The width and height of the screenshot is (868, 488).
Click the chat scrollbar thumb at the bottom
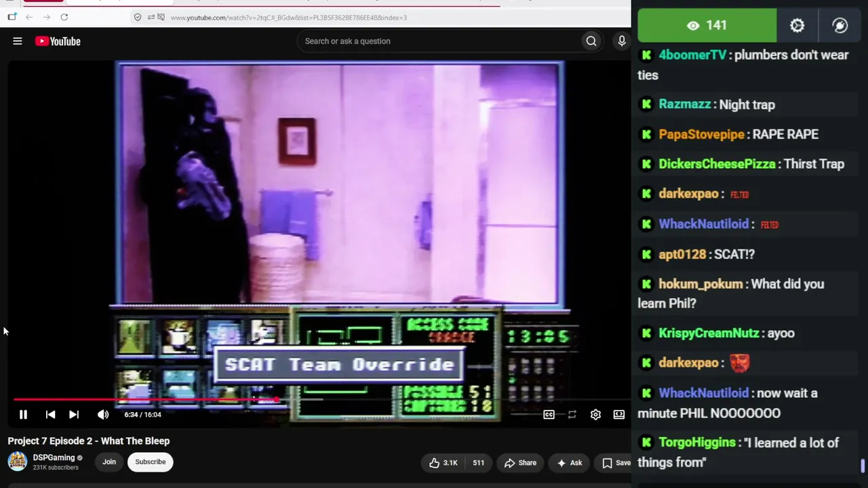tap(863, 466)
